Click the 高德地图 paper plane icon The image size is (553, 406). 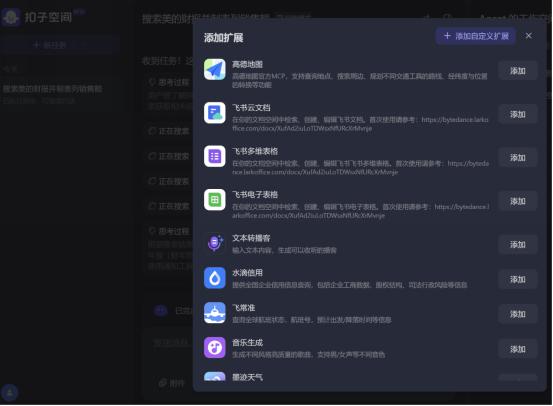pyautogui.click(x=215, y=69)
